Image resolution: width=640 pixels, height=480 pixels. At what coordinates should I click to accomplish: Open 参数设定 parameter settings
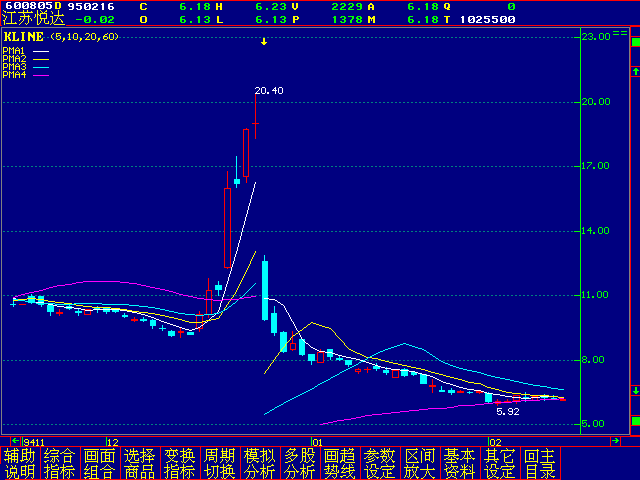pos(380,463)
